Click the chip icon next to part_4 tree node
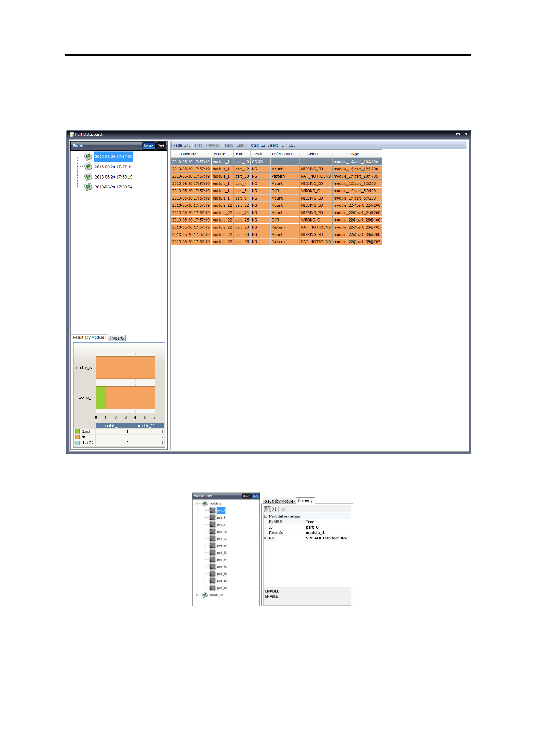This screenshot has width=535, height=756. [x=213, y=517]
